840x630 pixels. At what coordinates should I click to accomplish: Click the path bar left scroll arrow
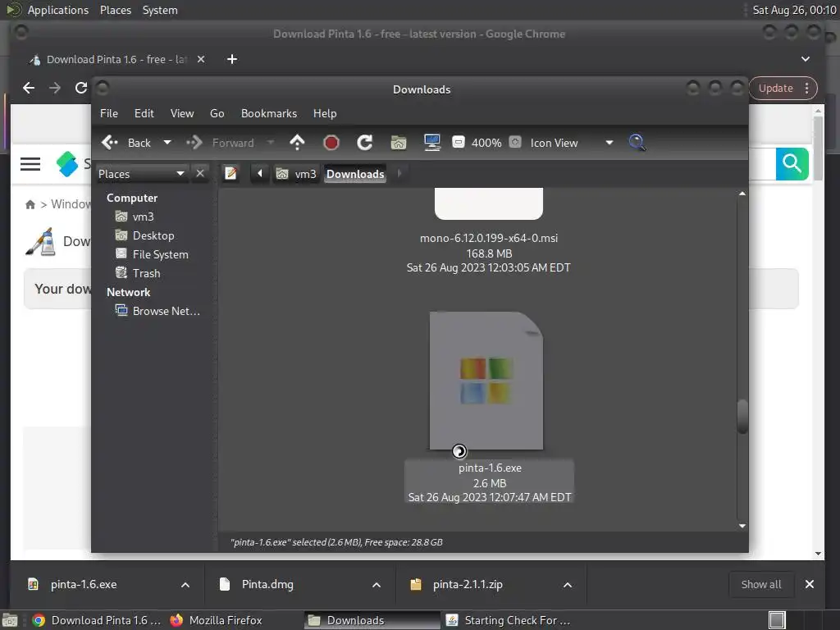[260, 174]
